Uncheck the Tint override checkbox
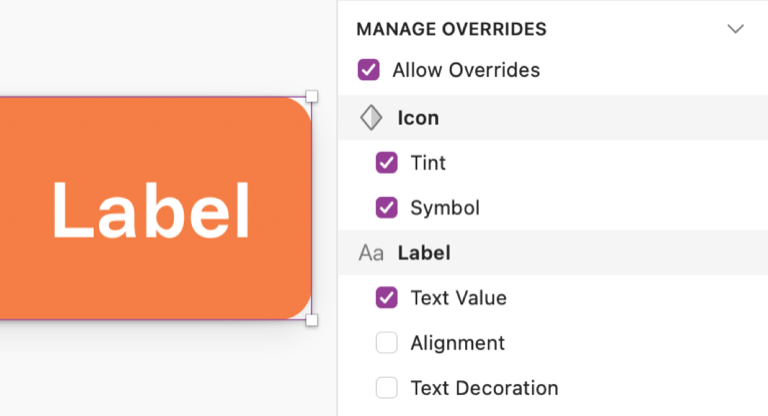The image size is (768, 416). [x=387, y=163]
